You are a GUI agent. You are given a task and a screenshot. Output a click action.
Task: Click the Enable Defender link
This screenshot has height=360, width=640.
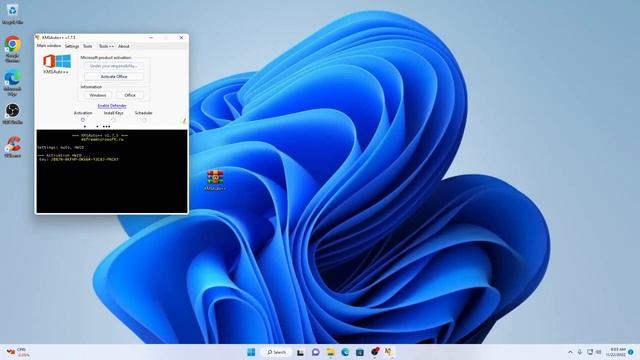pos(112,106)
